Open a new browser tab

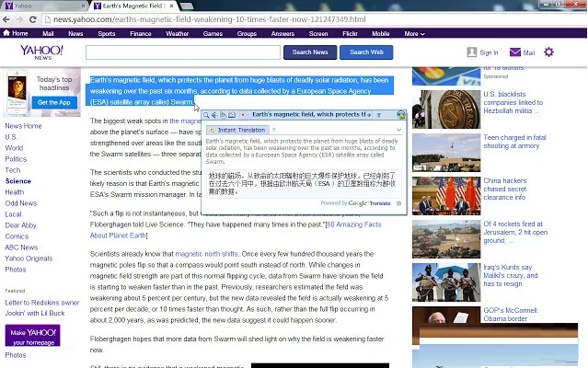pos(187,6)
